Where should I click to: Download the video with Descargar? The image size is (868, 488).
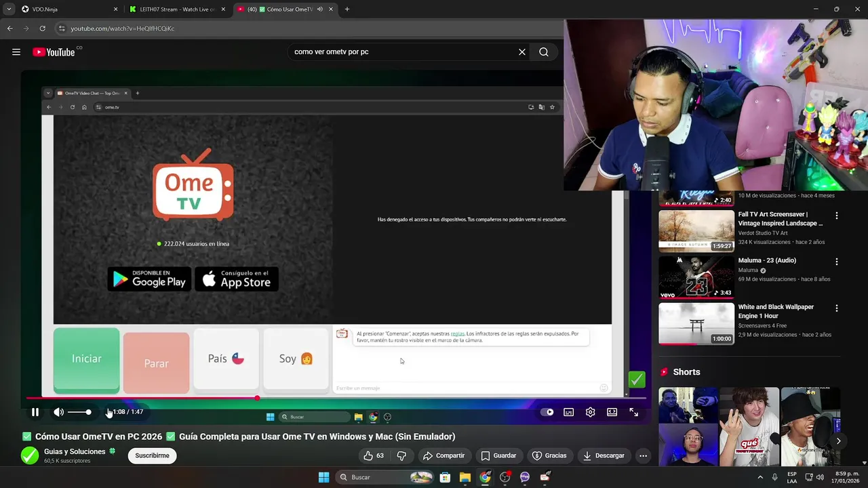coord(604,455)
